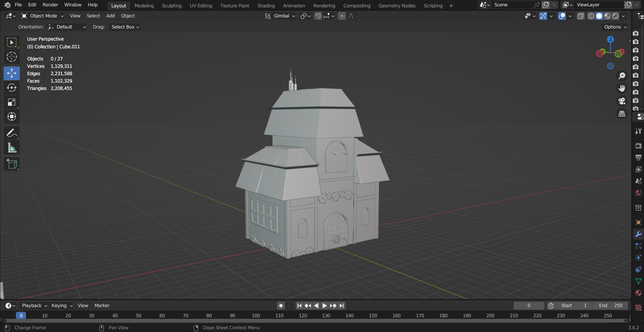Image resolution: width=644 pixels, height=332 pixels.
Task: Open Select Box drag dropdown
Action: point(125,27)
